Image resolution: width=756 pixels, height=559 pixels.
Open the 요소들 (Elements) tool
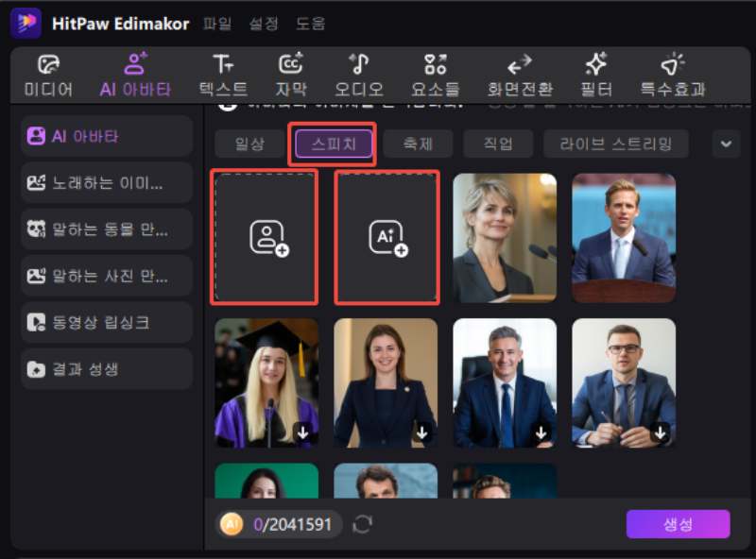tap(436, 76)
